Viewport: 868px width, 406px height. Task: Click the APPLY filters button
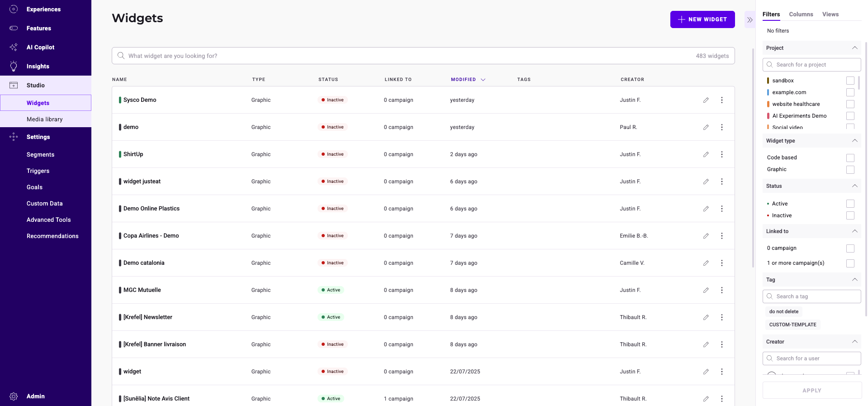pyautogui.click(x=812, y=391)
